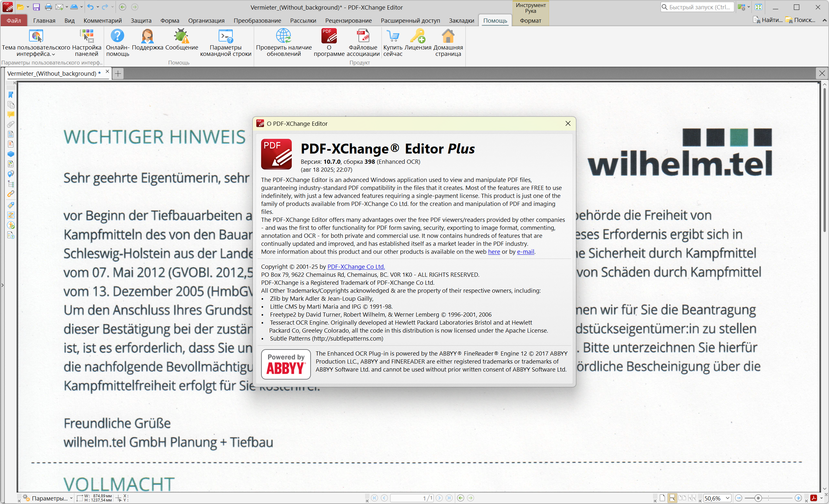This screenshot has width=829, height=504.
Task: Expand the email send dropdown arrow
Action: (67, 7)
